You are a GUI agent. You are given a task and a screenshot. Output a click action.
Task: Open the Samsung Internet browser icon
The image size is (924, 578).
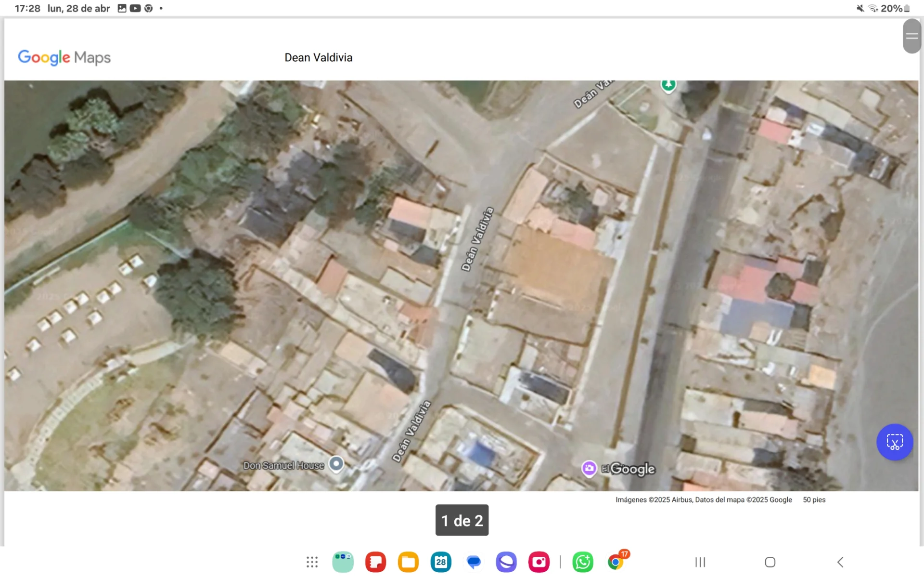[x=506, y=562]
